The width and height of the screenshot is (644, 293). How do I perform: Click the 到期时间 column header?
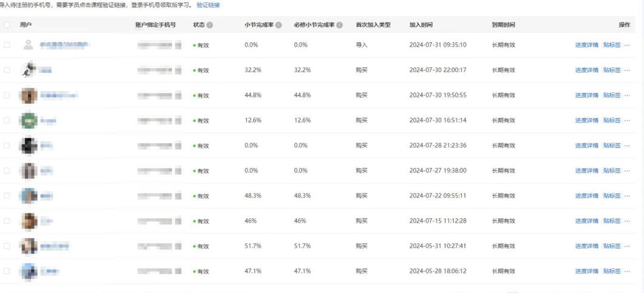tap(503, 25)
